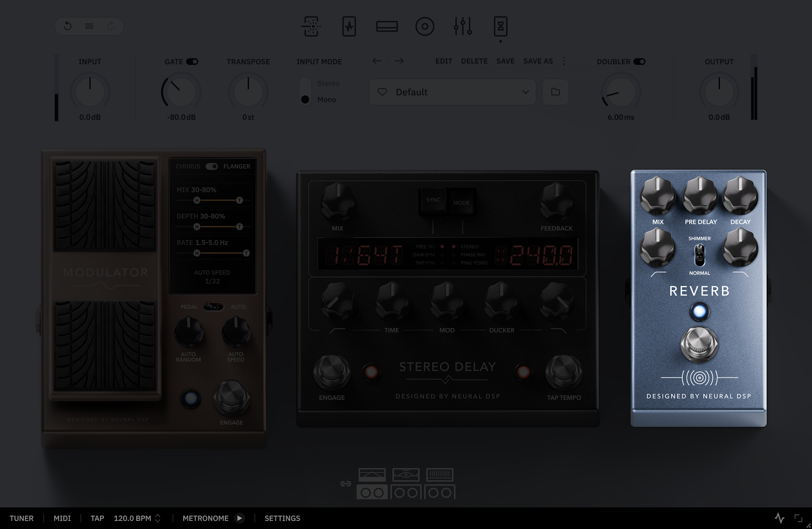Click METRONOME label in the bottom bar
This screenshot has height=529, width=812.
click(206, 518)
